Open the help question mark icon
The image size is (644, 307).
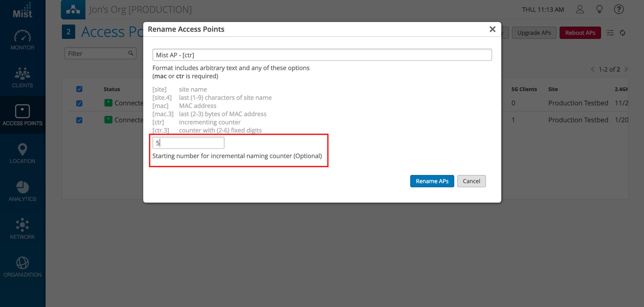(x=619, y=9)
